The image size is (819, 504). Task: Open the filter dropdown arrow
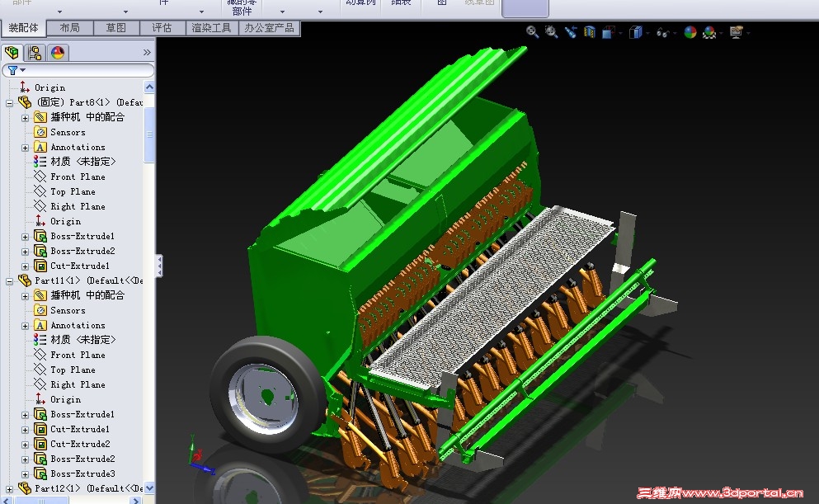click(x=22, y=70)
